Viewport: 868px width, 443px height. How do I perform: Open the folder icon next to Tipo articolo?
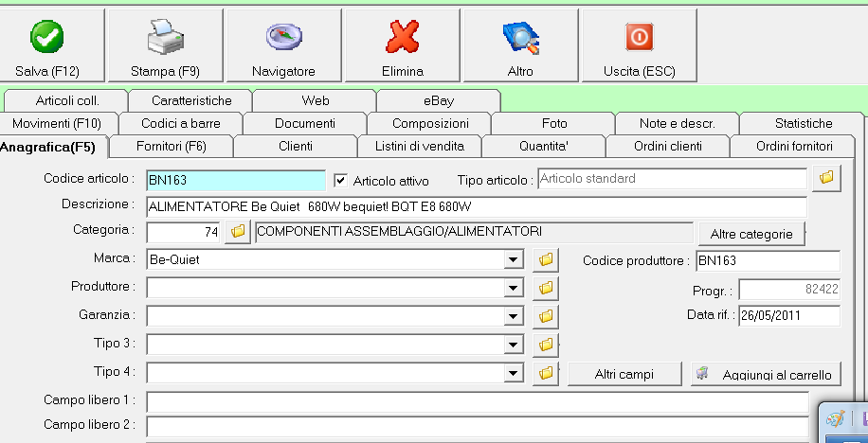coord(826,178)
